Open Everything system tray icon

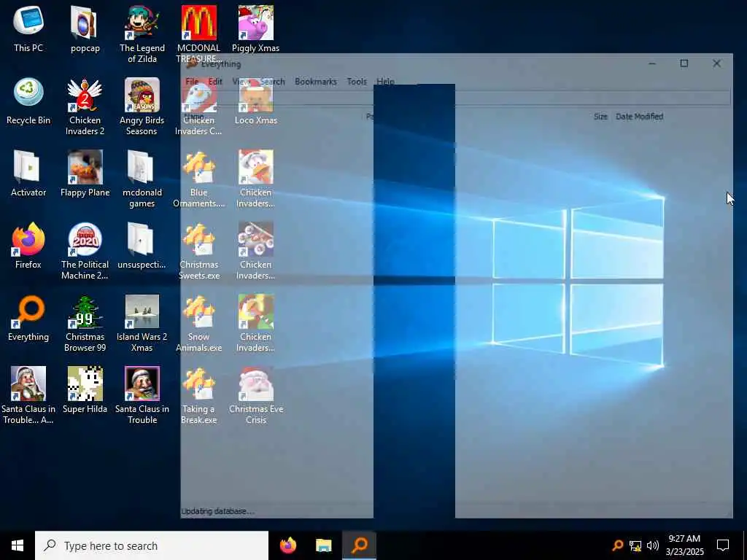pos(617,545)
